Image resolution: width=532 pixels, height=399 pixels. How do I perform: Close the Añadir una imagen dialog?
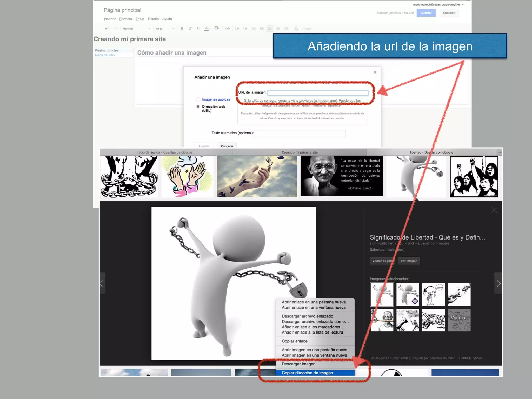coord(375,72)
